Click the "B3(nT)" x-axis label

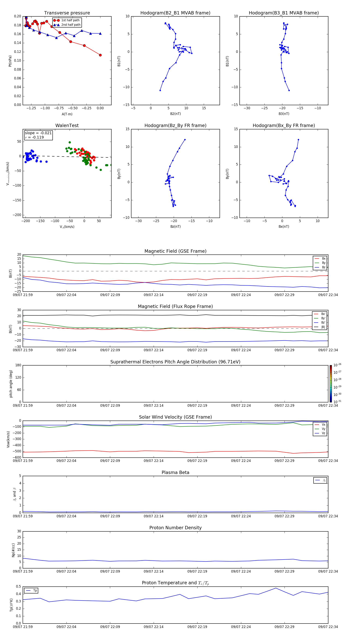(x=284, y=114)
